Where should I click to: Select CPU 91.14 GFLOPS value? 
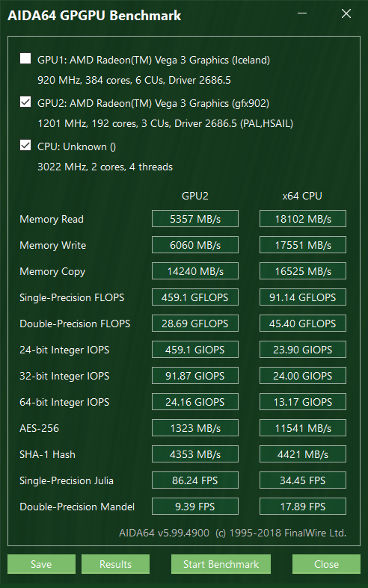pos(303,297)
